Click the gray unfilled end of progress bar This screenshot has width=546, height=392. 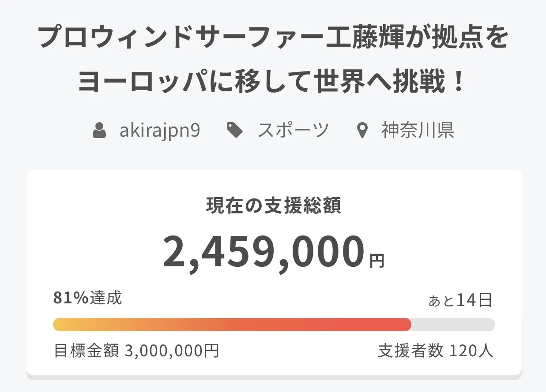tap(452, 325)
